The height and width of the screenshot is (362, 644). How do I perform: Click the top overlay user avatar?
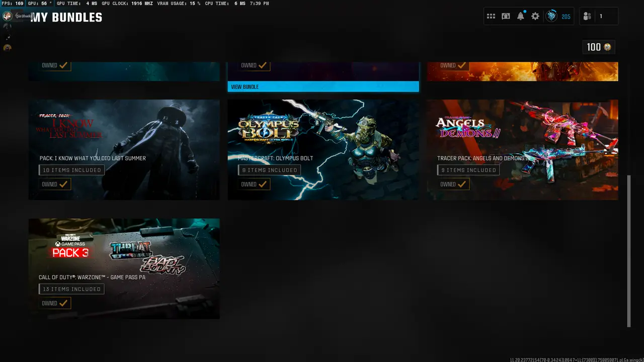pyautogui.click(x=7, y=16)
